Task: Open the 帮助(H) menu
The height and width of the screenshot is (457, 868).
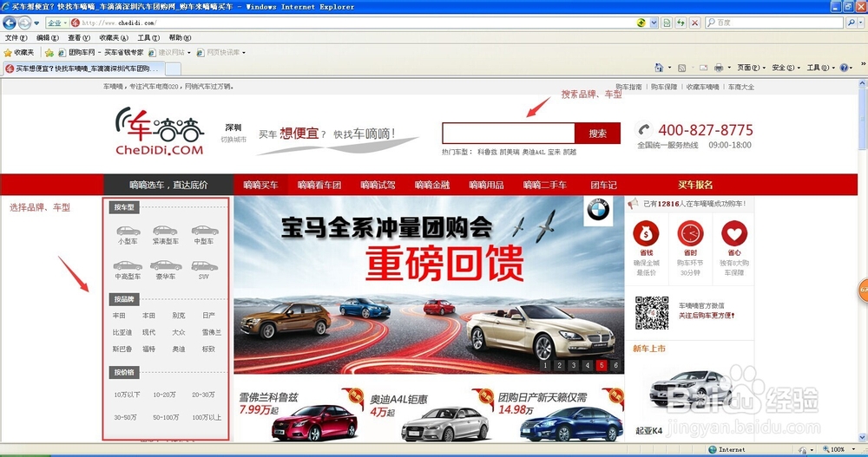Action: [180, 37]
